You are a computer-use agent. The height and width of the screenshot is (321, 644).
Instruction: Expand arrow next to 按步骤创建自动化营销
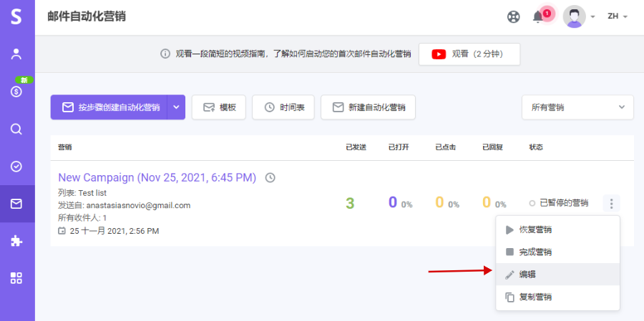coord(176,107)
